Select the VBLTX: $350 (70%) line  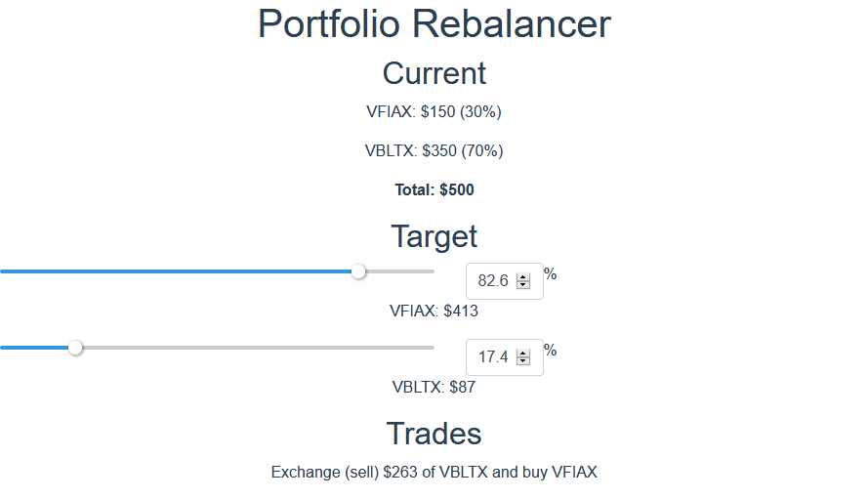[x=434, y=150]
